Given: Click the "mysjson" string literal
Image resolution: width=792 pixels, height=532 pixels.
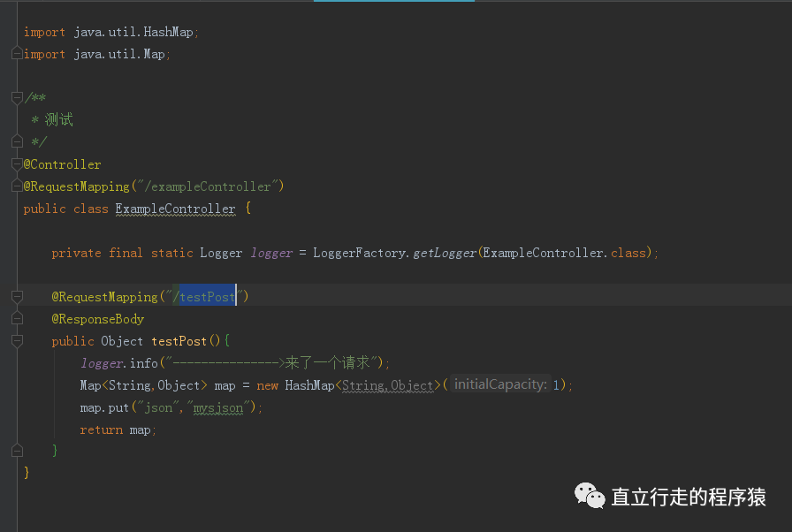Looking at the screenshot, I should [218, 407].
